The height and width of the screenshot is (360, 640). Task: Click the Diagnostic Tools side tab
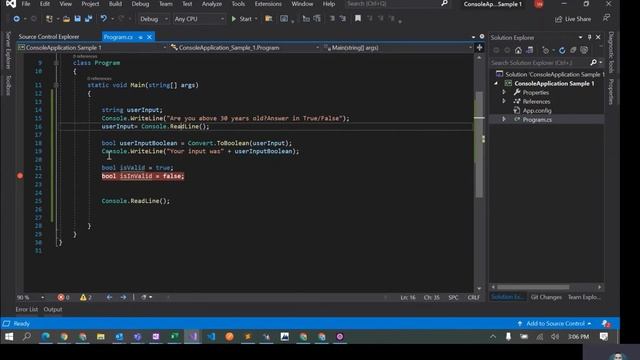pyautogui.click(x=611, y=52)
